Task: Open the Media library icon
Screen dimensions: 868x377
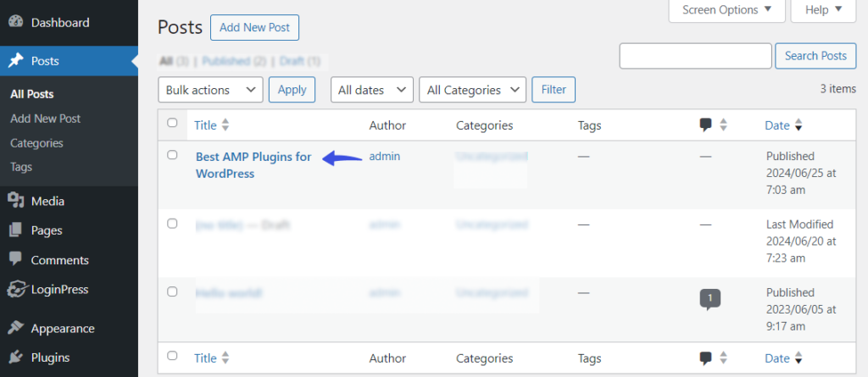Action: (16, 201)
